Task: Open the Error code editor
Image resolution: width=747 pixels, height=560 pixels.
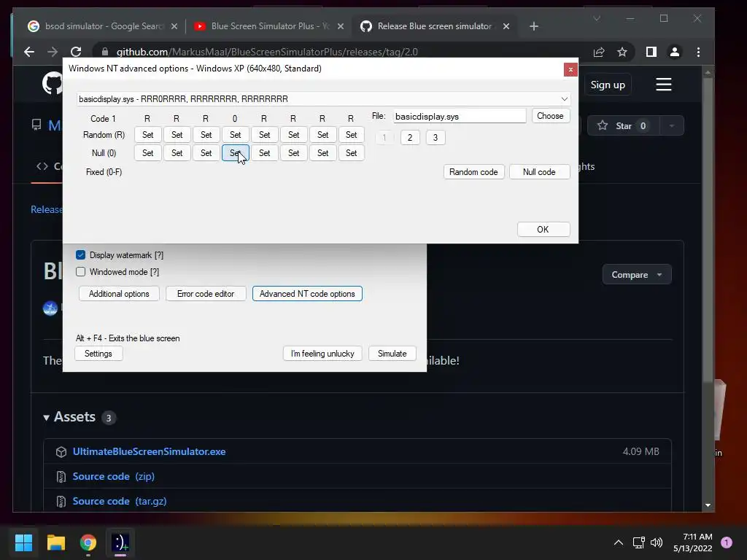Action: [206, 294]
